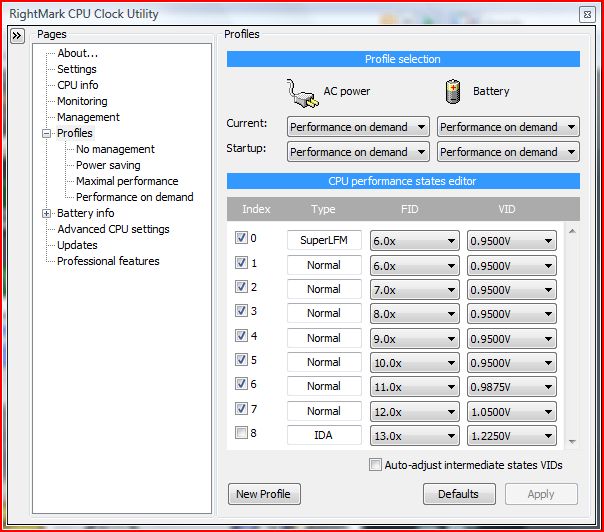The image size is (604, 532).
Task: Open the Battery info page
Action: pos(86,213)
